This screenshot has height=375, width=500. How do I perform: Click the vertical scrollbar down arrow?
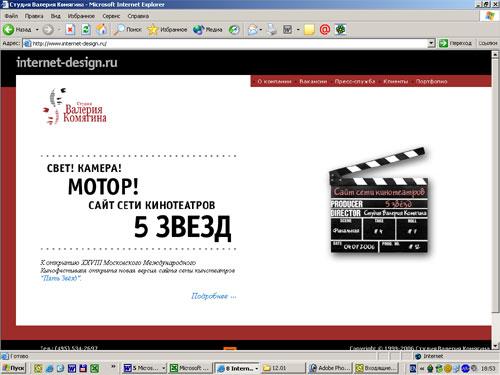495,346
